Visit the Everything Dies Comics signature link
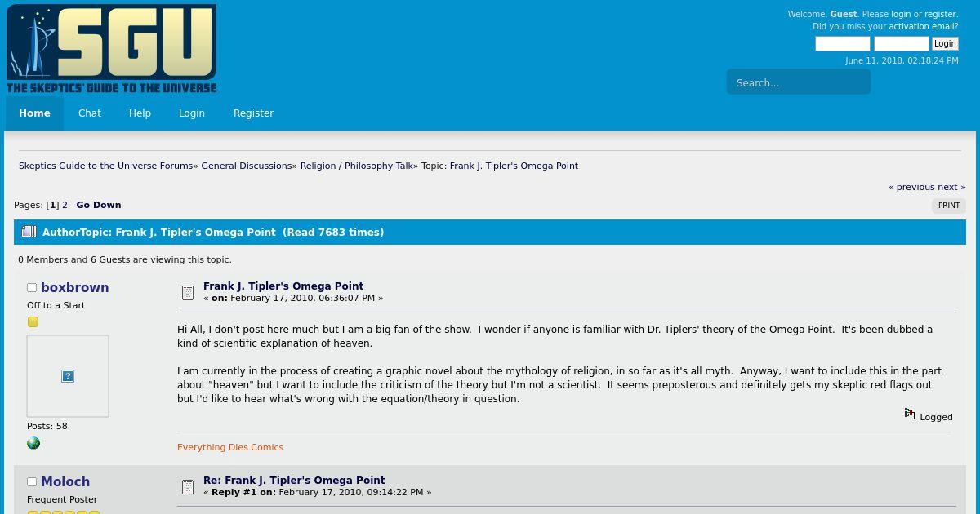The image size is (980, 514). [230, 447]
